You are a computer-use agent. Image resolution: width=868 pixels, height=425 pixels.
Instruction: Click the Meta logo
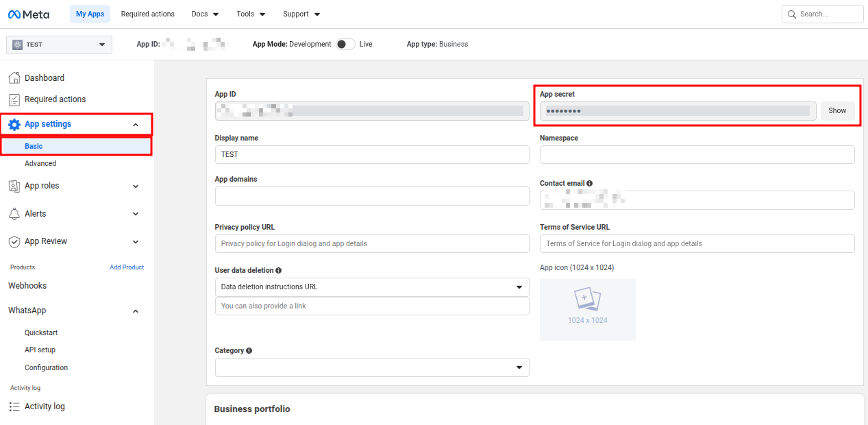coord(29,14)
